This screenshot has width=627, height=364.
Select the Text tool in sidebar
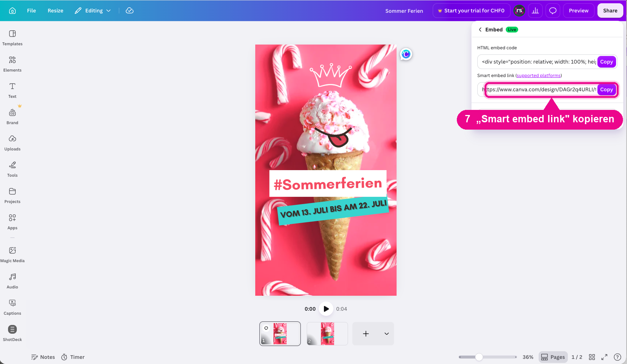tap(12, 91)
